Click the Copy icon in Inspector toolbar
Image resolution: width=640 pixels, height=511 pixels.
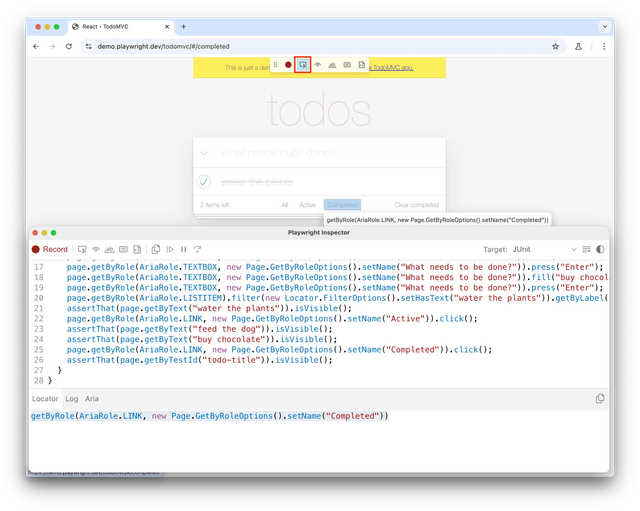[x=156, y=249]
